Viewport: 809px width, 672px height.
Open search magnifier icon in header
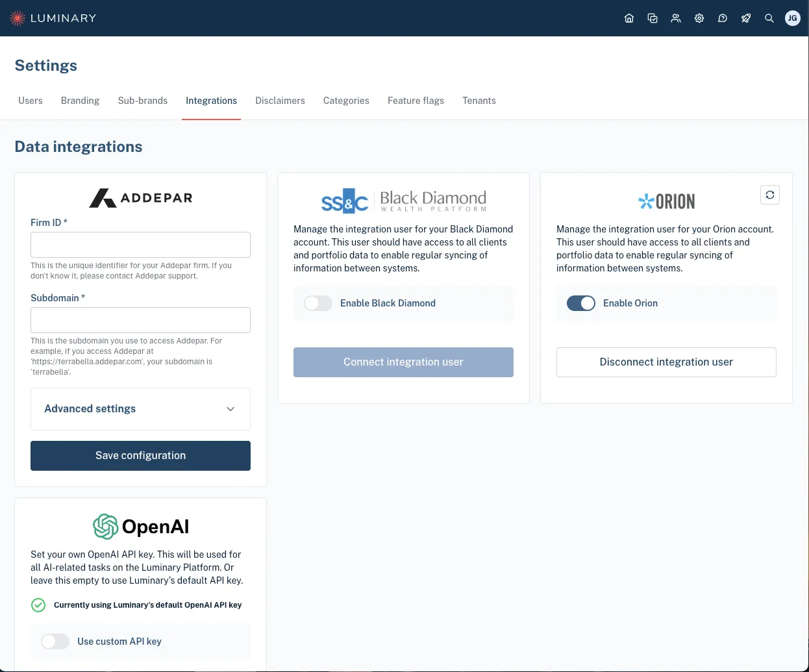(x=769, y=18)
